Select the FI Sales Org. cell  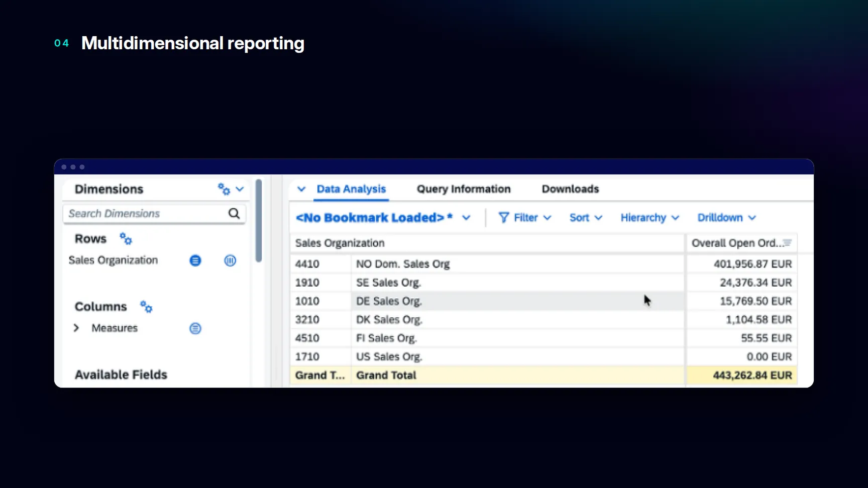[517, 338]
